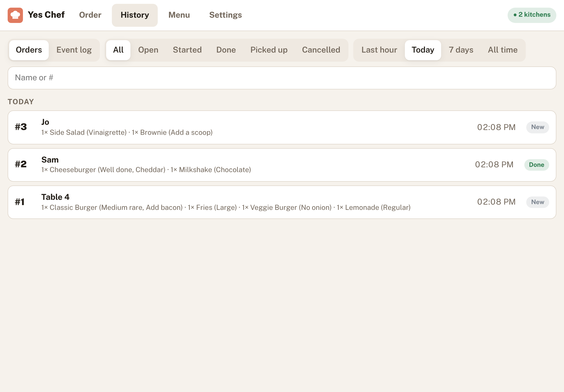Image resolution: width=564 pixels, height=392 pixels.
Task: Select the Last hour time range
Action: pyautogui.click(x=379, y=50)
